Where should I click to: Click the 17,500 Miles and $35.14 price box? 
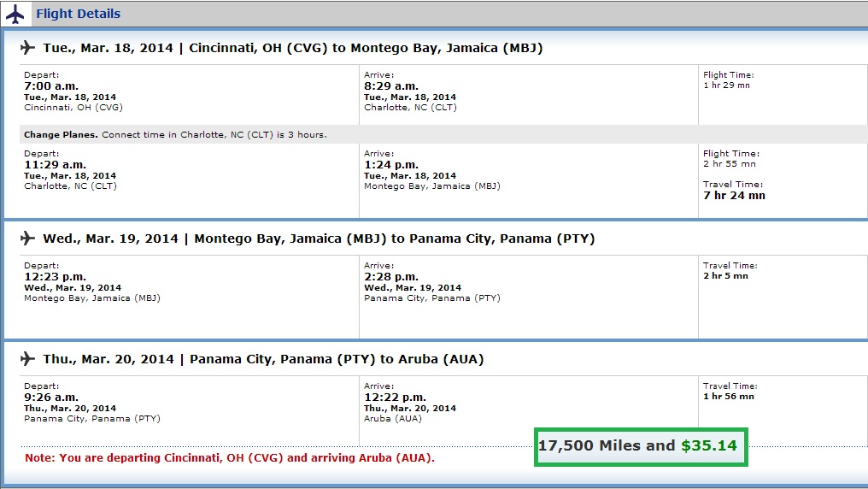tap(640, 446)
